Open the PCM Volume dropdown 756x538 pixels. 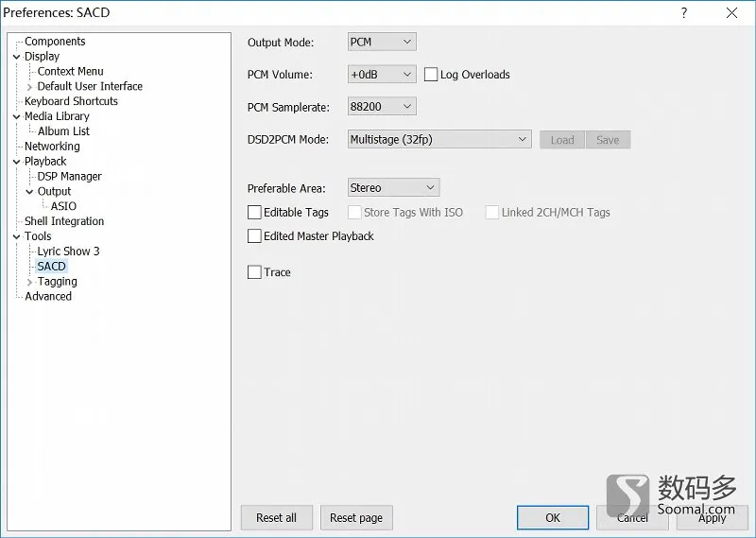(382, 75)
